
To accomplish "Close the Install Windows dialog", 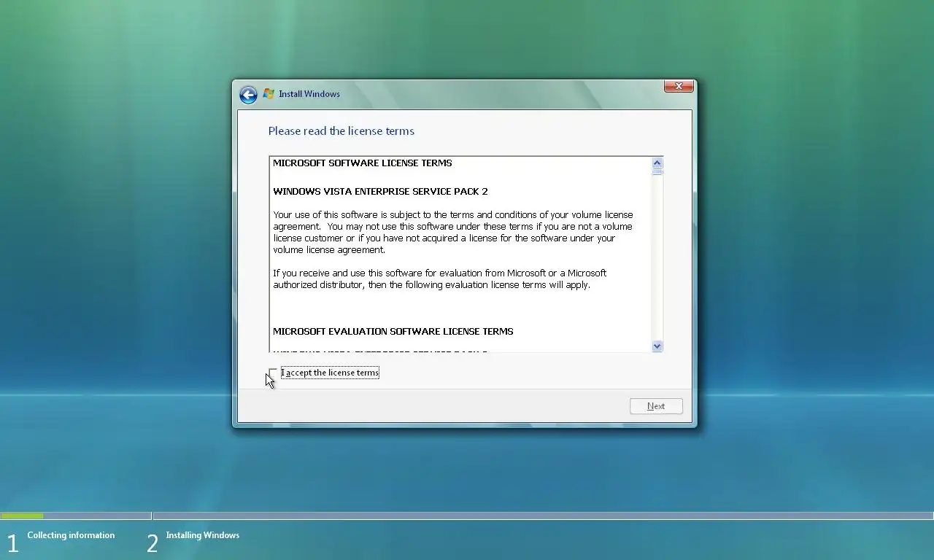I will pos(679,86).
